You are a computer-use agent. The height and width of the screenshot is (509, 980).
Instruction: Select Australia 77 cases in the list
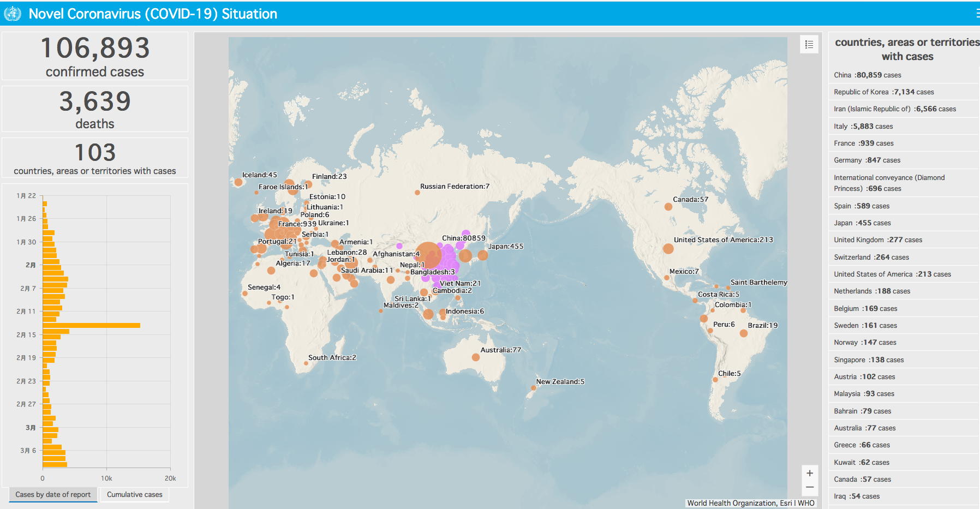coord(904,428)
